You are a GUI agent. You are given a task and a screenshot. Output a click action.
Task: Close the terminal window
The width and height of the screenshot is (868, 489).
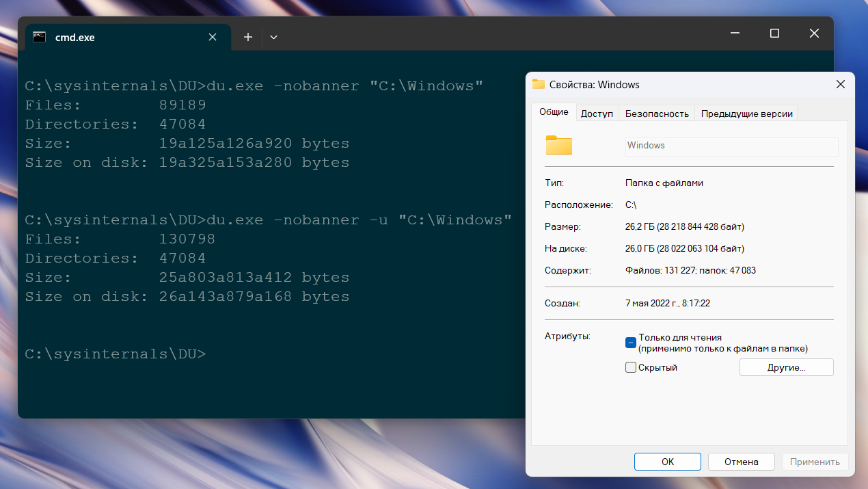pyautogui.click(x=814, y=33)
